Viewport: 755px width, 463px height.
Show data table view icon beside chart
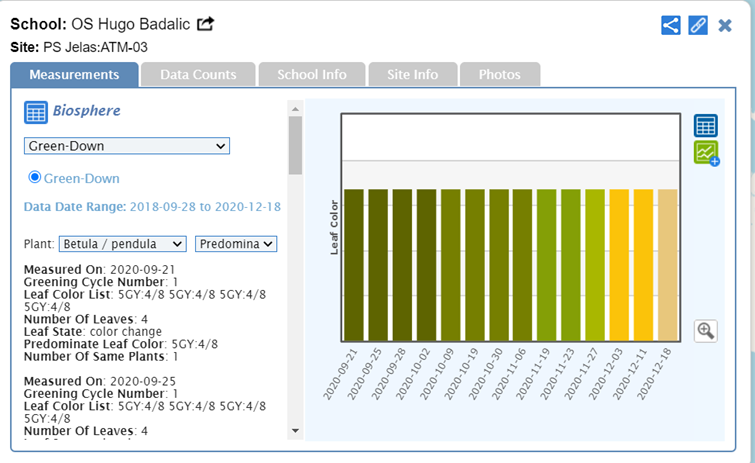coord(706,126)
